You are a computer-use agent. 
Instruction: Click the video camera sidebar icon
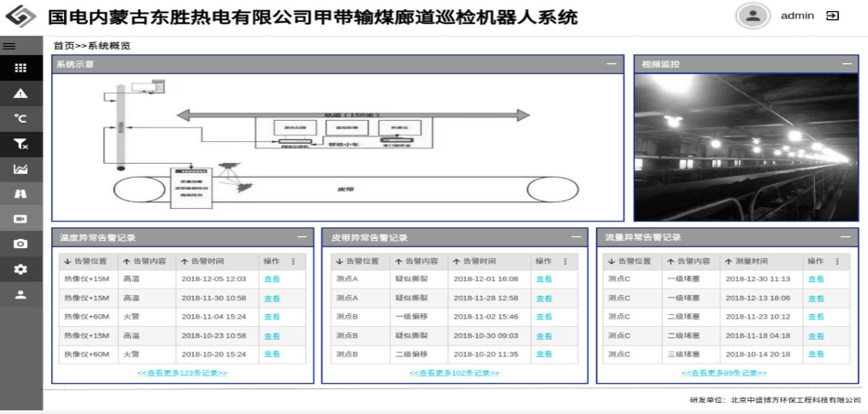pyautogui.click(x=20, y=220)
